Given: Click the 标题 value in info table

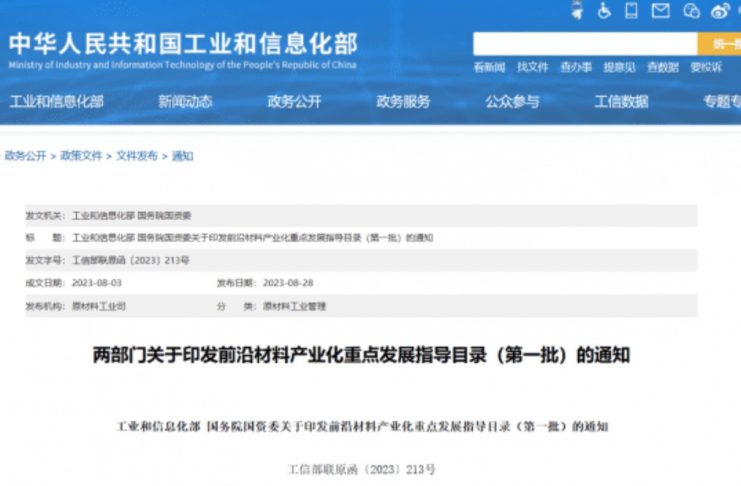Looking at the screenshot, I should (252, 238).
